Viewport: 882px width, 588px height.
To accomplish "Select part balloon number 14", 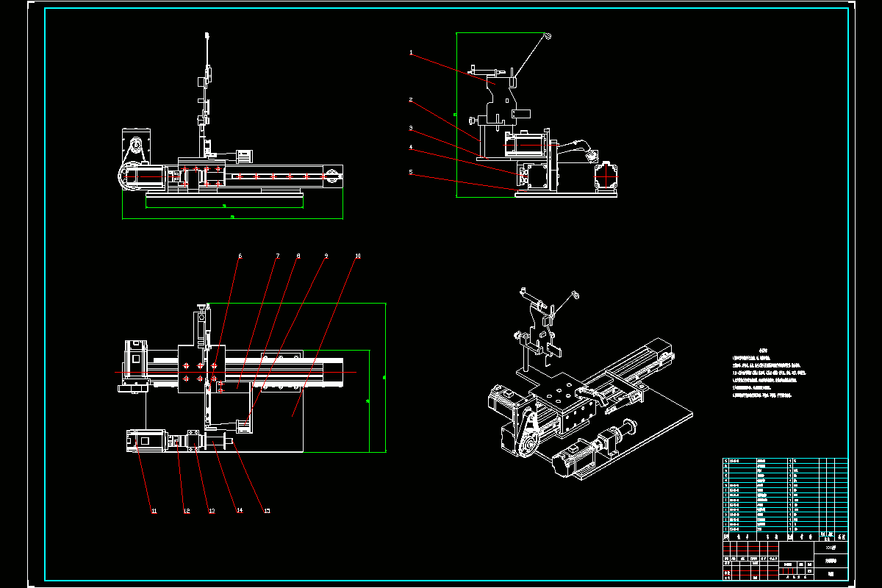I will tap(239, 510).
